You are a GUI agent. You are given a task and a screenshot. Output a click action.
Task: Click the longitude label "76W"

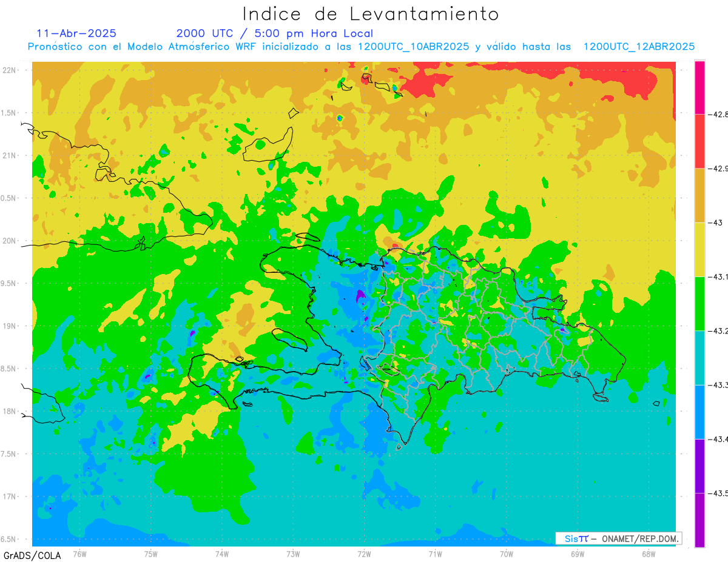pyautogui.click(x=79, y=554)
